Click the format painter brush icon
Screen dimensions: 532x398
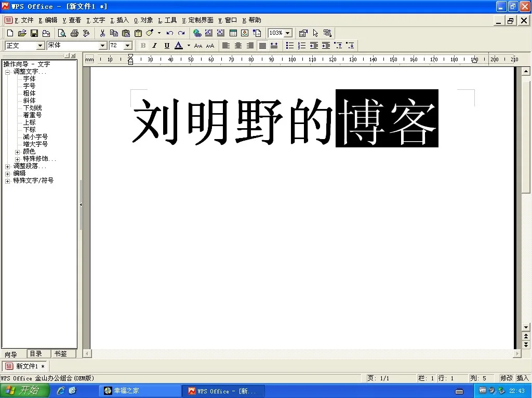[x=150, y=33]
